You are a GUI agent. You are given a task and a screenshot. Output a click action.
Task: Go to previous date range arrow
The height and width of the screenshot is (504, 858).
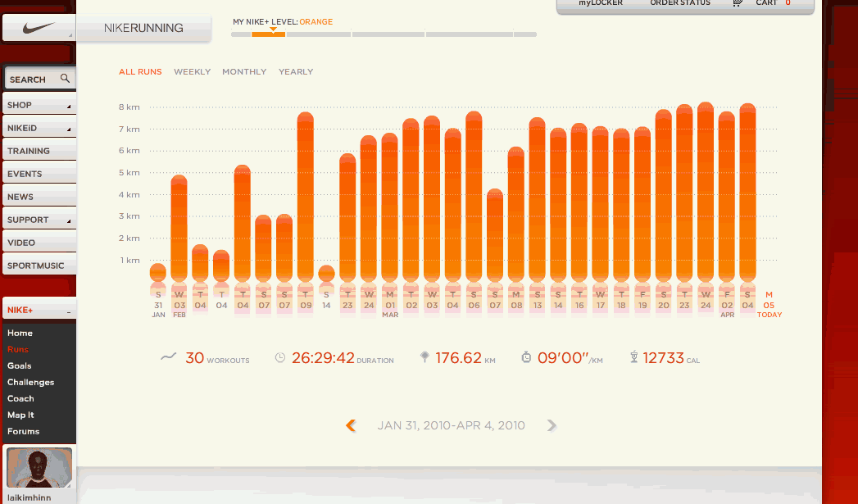pyautogui.click(x=352, y=425)
